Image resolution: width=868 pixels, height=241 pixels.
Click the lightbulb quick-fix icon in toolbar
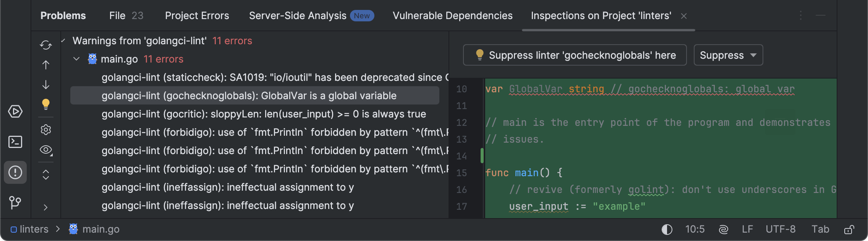click(x=46, y=104)
